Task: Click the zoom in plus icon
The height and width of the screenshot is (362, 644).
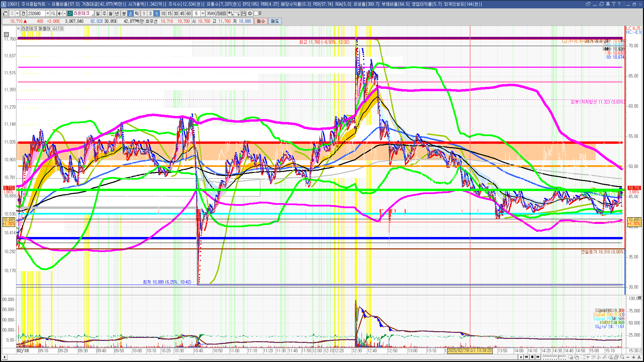Action: tap(634, 357)
